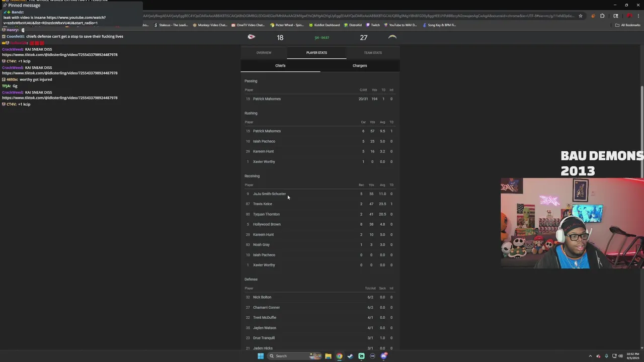
Task: Click Patrick Mahomes in the Rushing table
Action: coord(267,131)
